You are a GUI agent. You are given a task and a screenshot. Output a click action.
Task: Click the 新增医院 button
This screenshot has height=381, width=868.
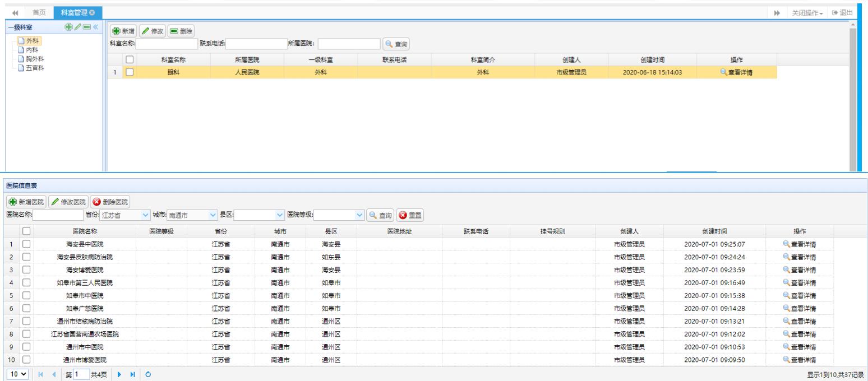26,202
